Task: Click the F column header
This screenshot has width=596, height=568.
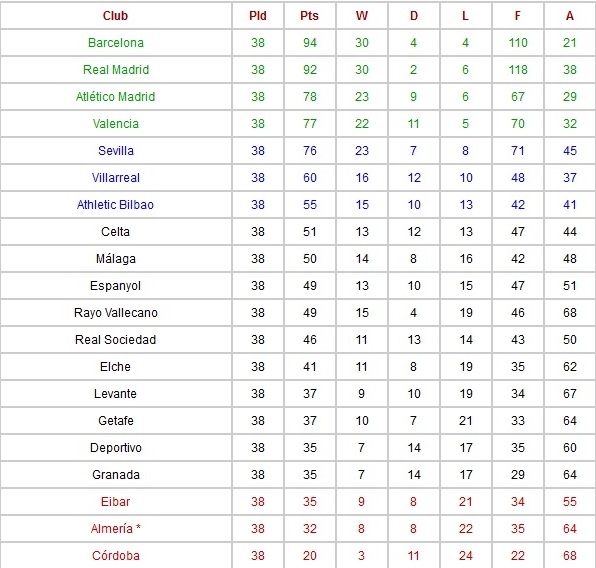Action: 518,16
